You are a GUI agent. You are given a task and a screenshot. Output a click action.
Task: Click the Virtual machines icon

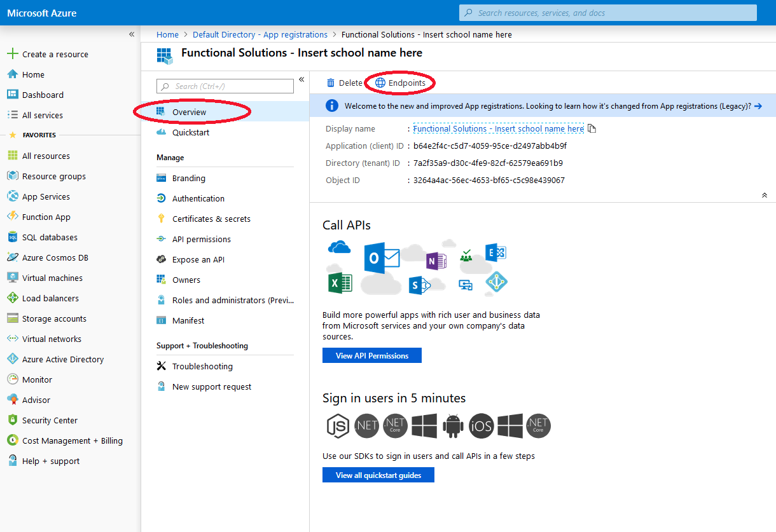click(x=12, y=278)
